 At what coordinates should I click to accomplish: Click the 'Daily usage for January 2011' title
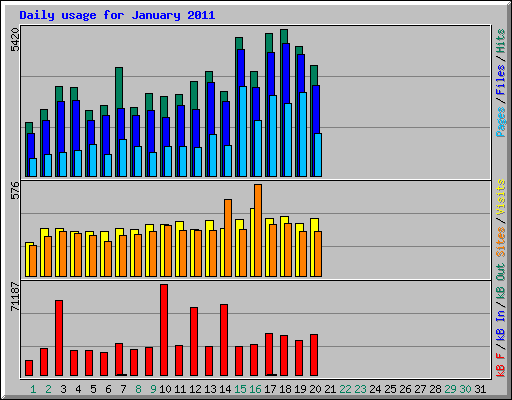coord(117,15)
